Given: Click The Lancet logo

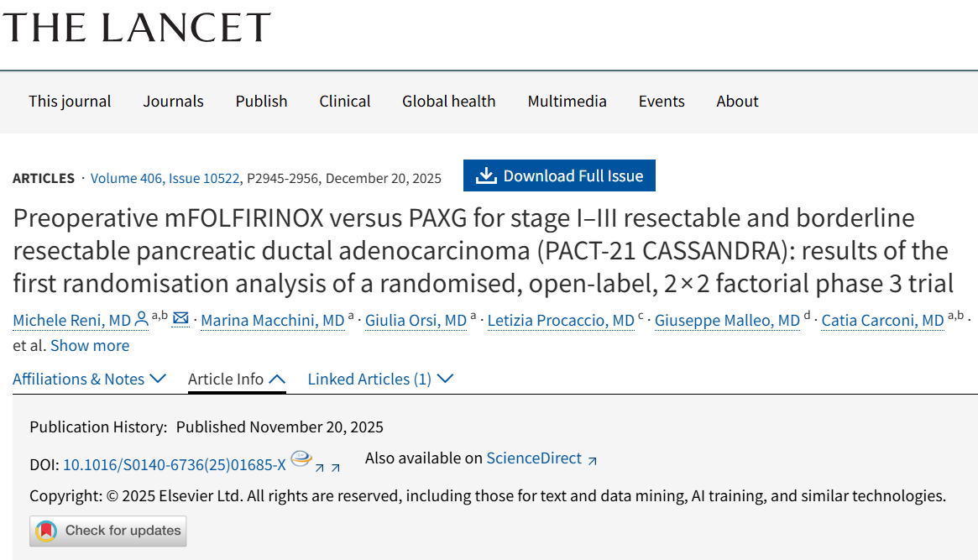Looking at the screenshot, I should click(x=136, y=28).
